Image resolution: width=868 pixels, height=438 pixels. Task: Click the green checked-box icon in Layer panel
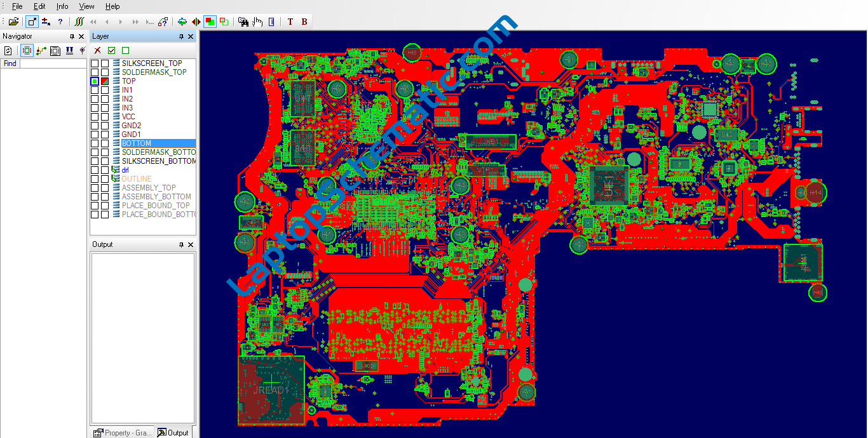click(x=112, y=50)
